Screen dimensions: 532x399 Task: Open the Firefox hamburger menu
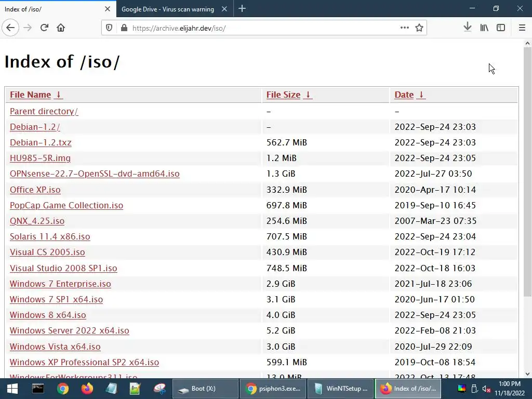tap(522, 28)
